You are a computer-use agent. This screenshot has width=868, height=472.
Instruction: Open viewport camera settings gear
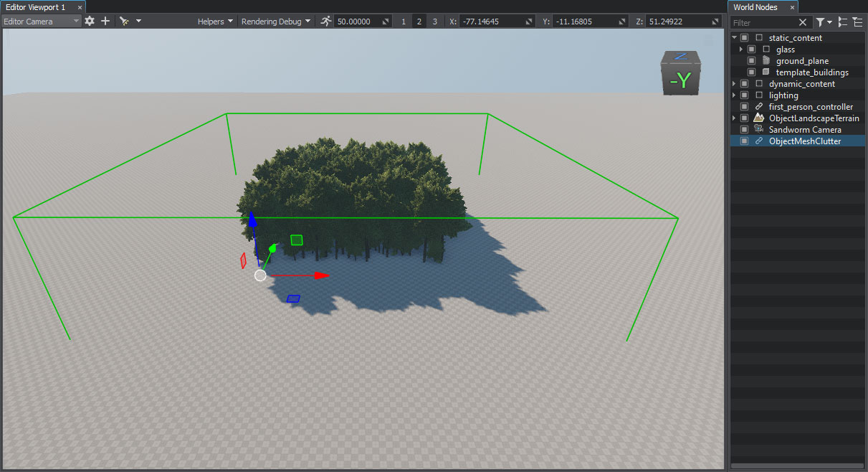click(90, 22)
